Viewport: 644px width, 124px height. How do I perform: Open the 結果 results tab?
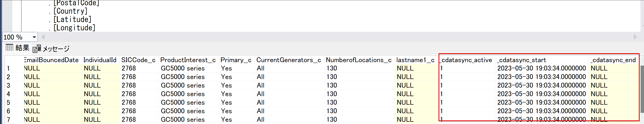[22, 48]
